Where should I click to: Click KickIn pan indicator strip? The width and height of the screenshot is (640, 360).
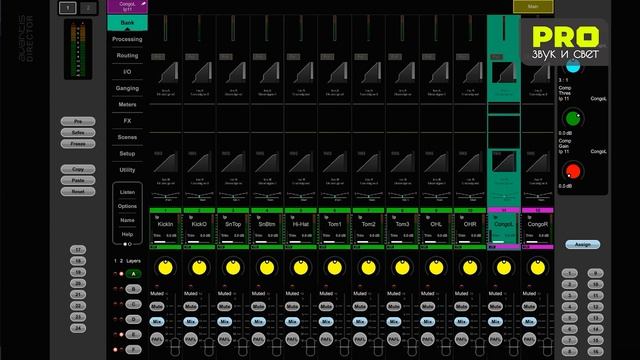point(165,196)
